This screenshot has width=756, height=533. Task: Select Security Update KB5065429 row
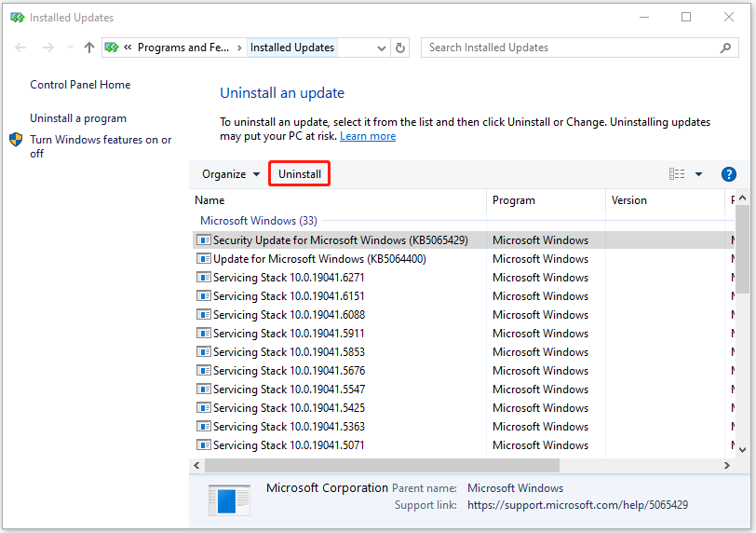tap(463, 240)
